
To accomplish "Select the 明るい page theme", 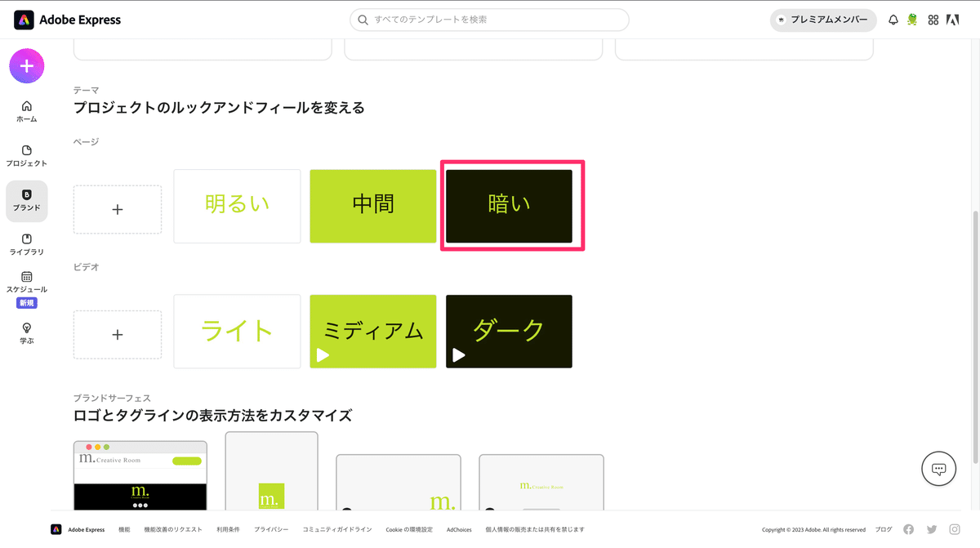I will tap(237, 206).
